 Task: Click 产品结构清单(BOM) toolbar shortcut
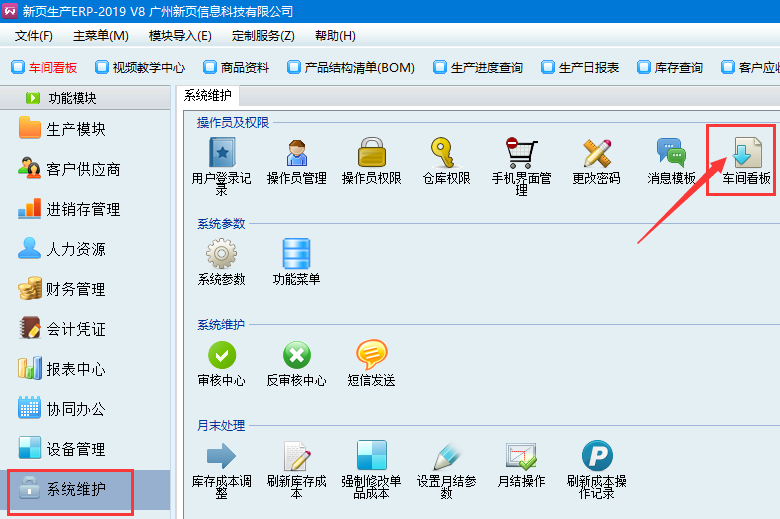[351, 68]
